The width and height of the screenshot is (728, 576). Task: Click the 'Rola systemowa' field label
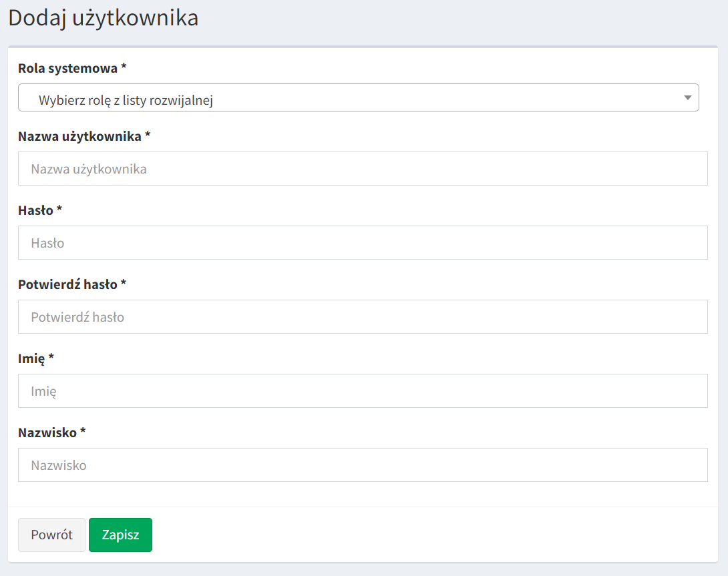tap(67, 68)
